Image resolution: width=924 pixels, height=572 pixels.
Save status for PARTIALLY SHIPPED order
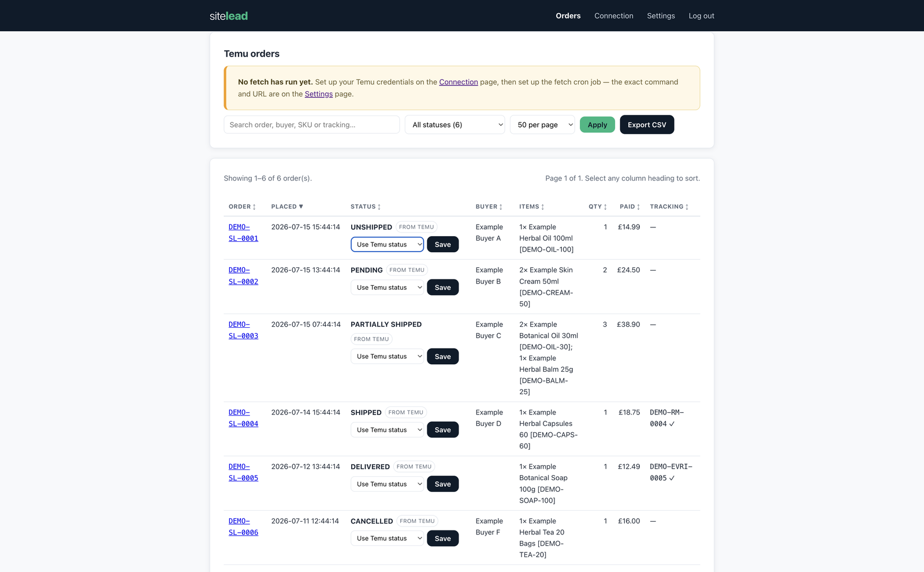[443, 357]
